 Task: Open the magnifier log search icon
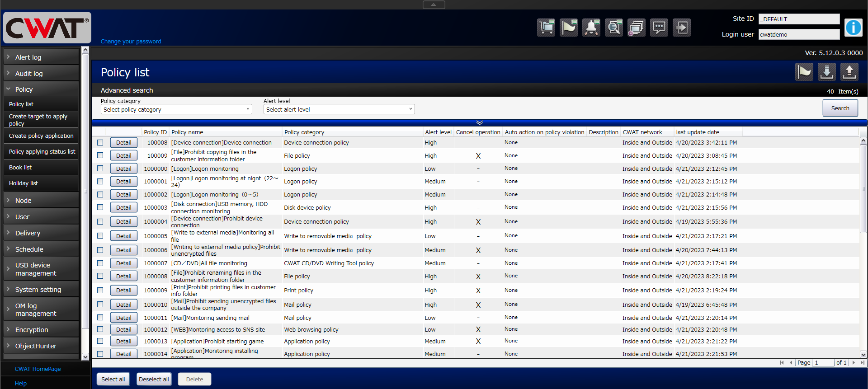pos(614,28)
